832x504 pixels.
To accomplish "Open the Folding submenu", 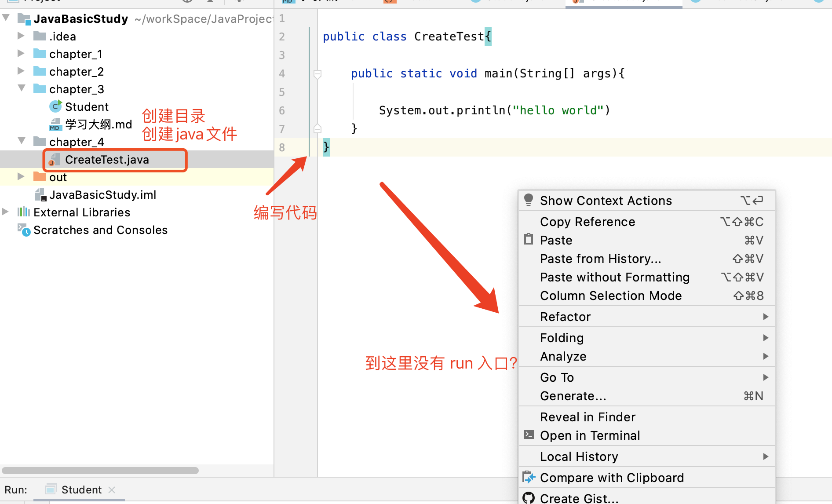I will [x=646, y=338].
